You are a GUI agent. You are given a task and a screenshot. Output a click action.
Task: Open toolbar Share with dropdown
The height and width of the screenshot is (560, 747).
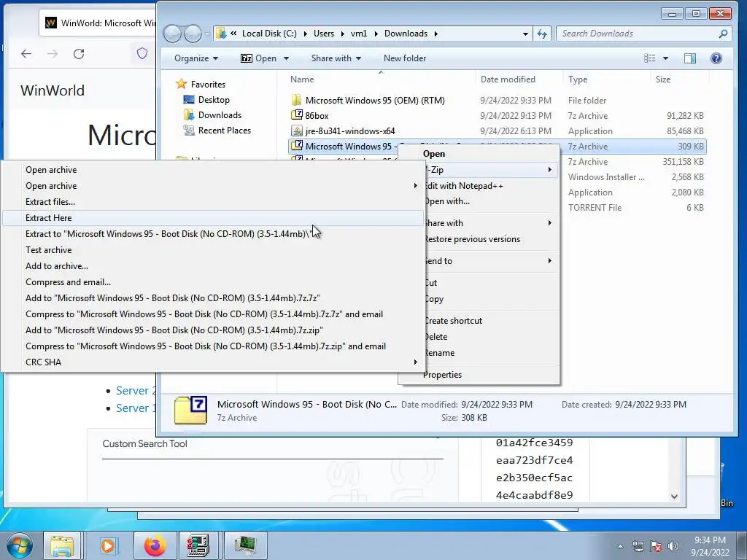click(336, 58)
